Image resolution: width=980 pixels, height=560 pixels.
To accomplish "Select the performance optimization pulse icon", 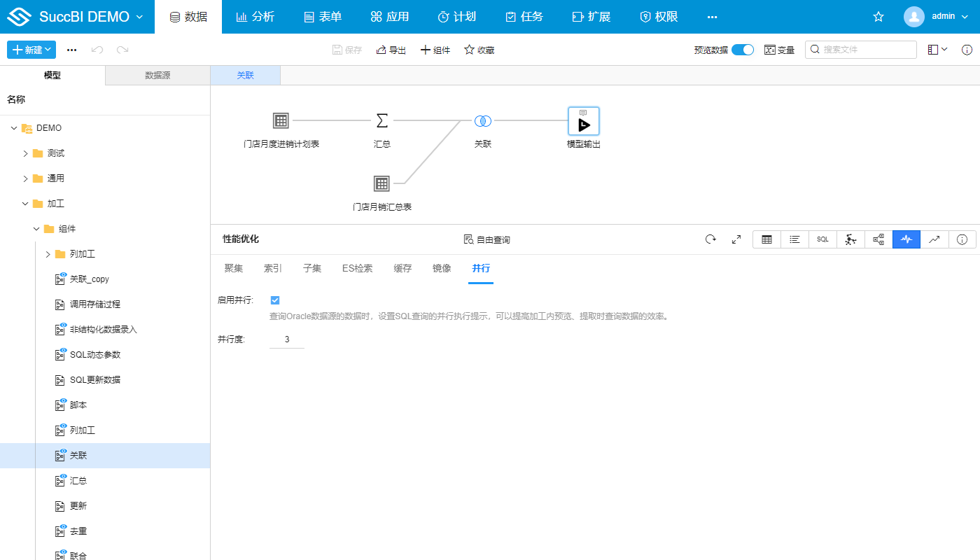I will pos(906,239).
